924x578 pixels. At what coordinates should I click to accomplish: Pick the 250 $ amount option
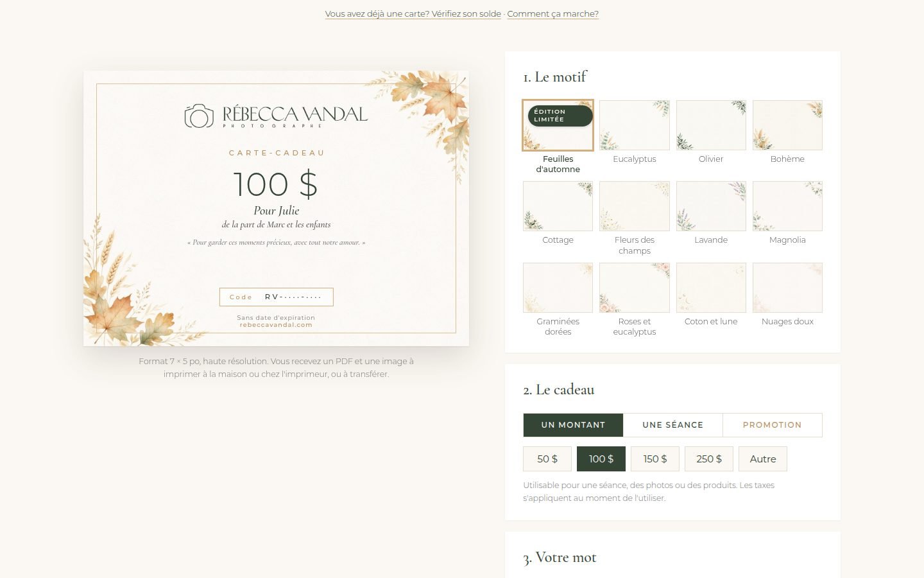point(709,459)
